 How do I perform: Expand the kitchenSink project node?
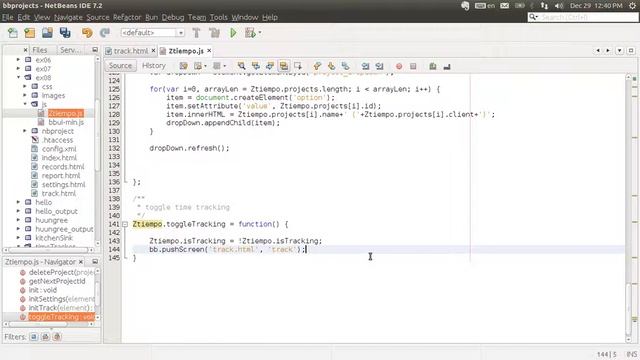(18, 238)
